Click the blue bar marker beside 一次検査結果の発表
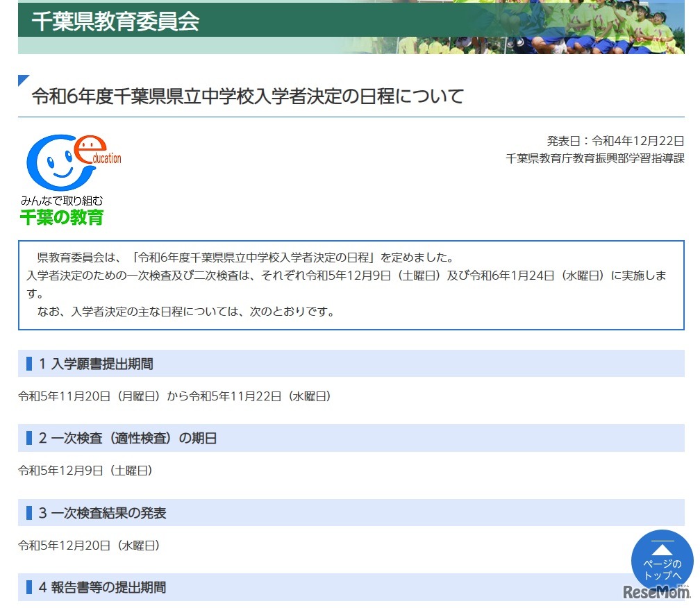Image resolution: width=700 pixels, height=608 pixels. point(29,513)
